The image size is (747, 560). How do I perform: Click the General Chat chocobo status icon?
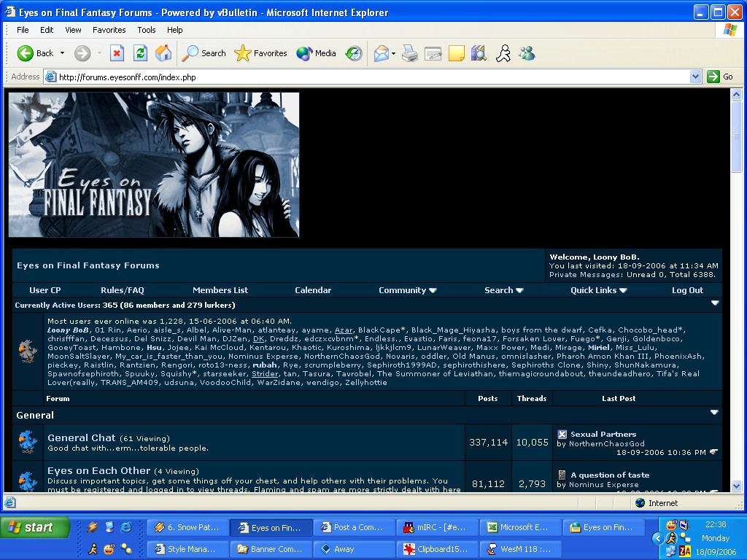point(28,441)
